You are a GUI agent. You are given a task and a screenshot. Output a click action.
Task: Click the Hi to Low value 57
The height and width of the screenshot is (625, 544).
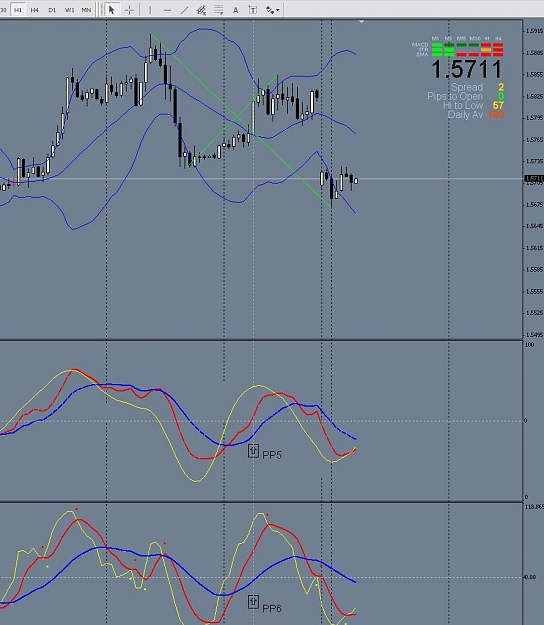pyautogui.click(x=498, y=105)
